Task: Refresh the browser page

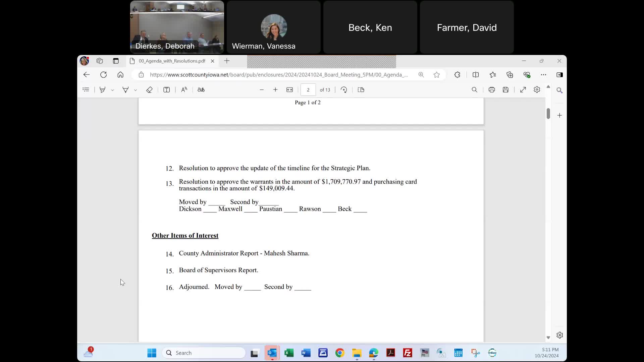Action: tap(103, 75)
